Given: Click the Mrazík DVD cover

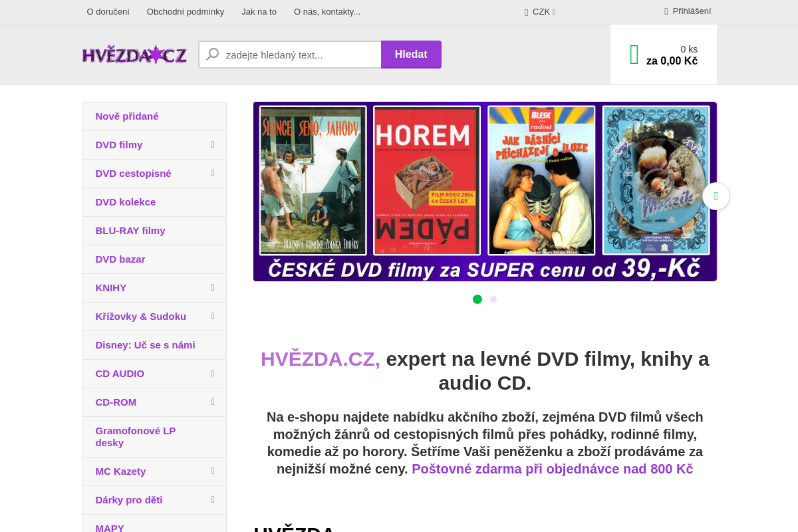Looking at the screenshot, I should 656,180.
